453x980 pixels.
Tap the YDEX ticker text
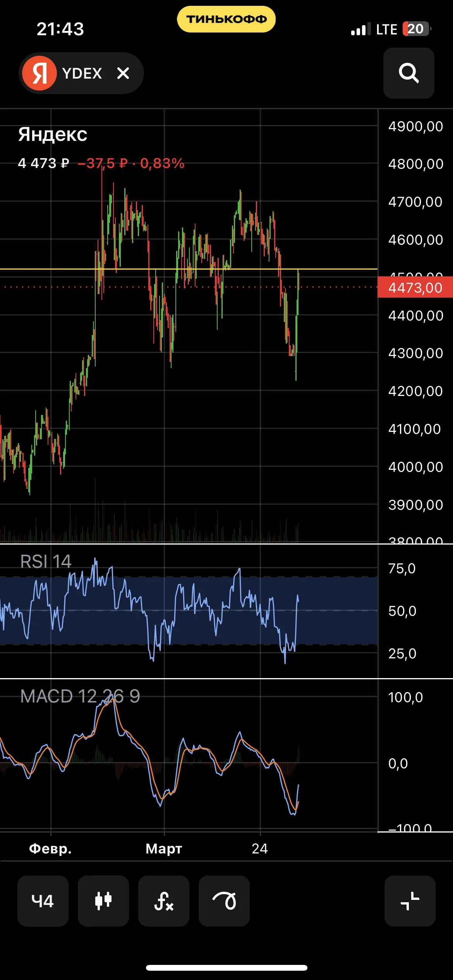(x=82, y=73)
